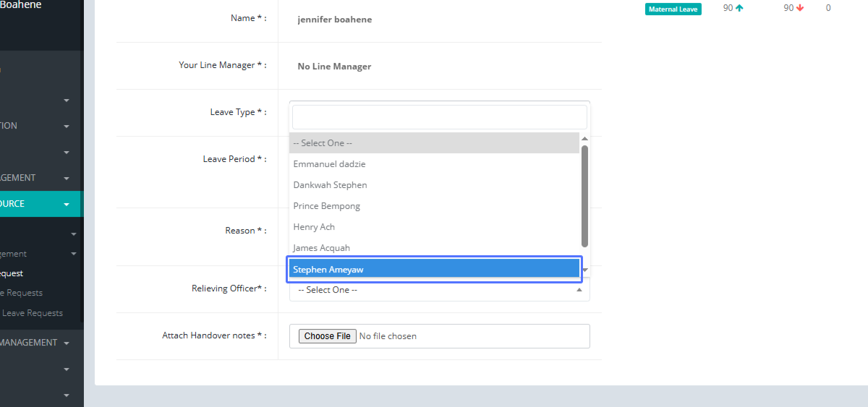
Task: Expand the 'MANAGEMENT' section below Leave Requests
Action: (67, 343)
